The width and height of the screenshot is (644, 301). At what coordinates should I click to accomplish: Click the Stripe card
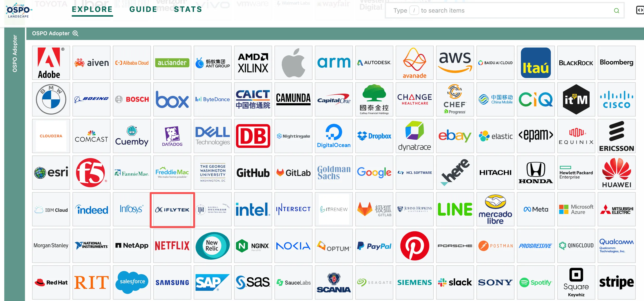pos(616,282)
